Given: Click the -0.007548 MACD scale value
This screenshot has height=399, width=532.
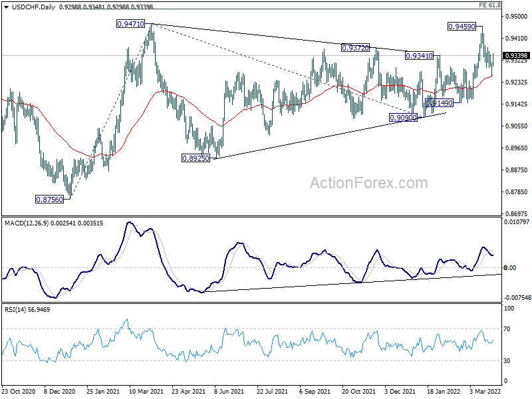Looking at the screenshot, I should 517,297.
